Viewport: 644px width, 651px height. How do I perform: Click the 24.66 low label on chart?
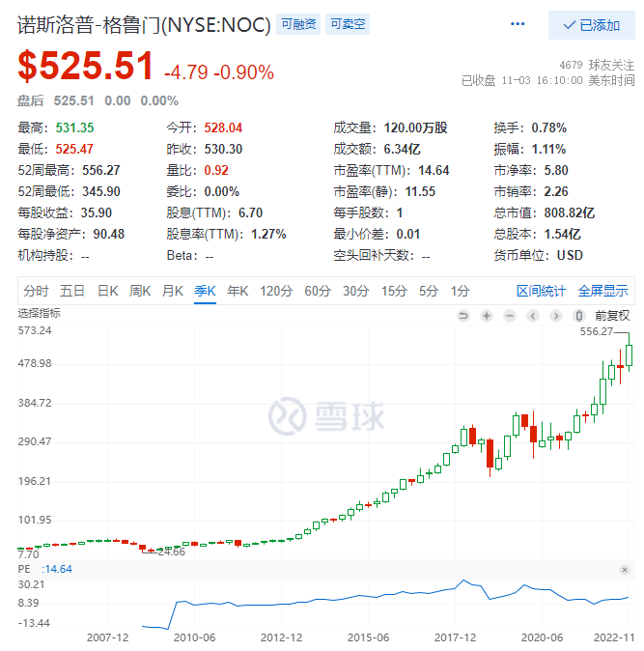[171, 552]
